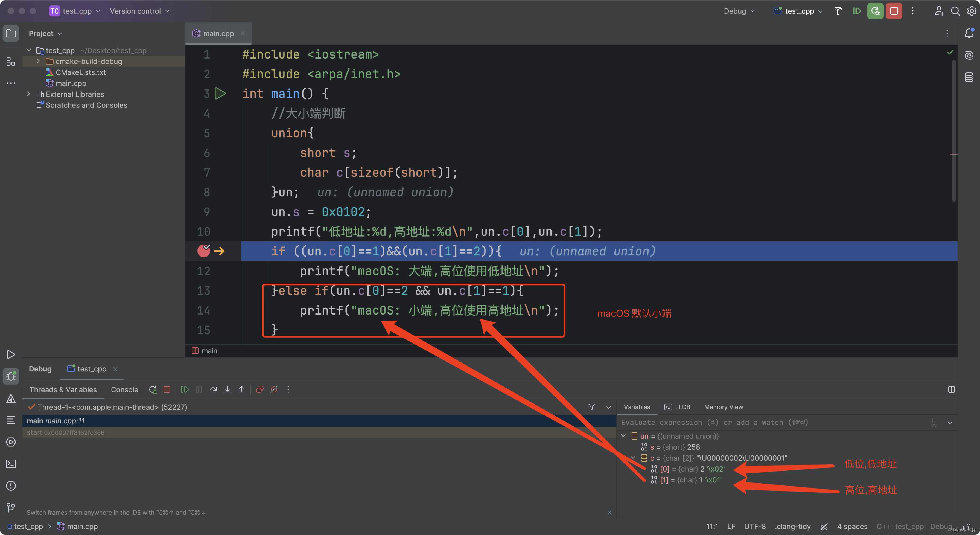
Task: Open the Structure tool window icon
Action: coord(11,61)
